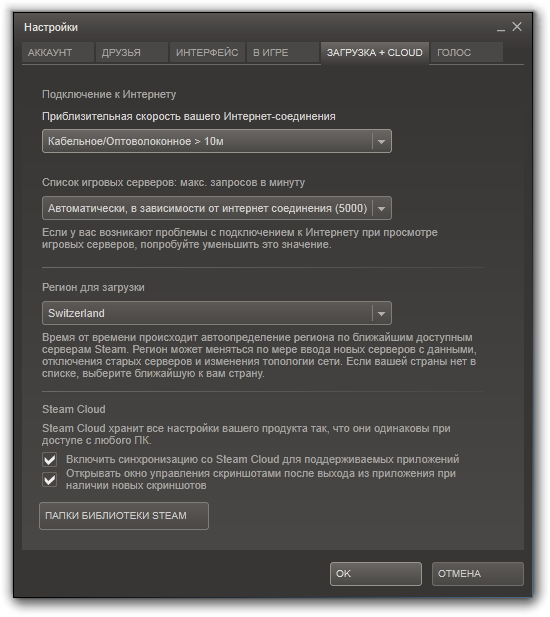The image size is (550, 617).
Task: Open the ИНТЕРФЕЙС tab
Action: 207,52
